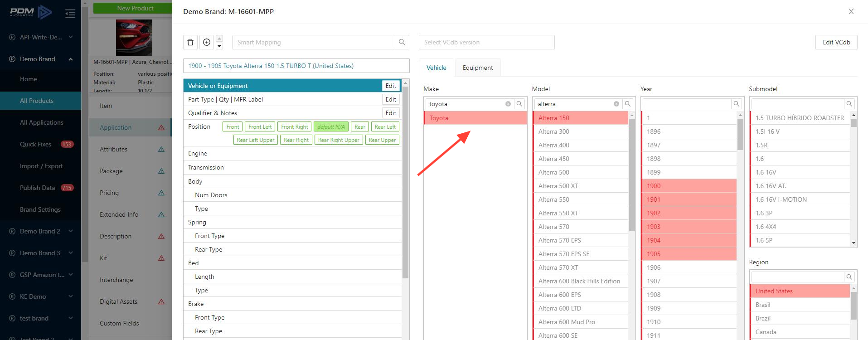
Task: Click the Submodel search magnifier icon
Action: point(849,104)
